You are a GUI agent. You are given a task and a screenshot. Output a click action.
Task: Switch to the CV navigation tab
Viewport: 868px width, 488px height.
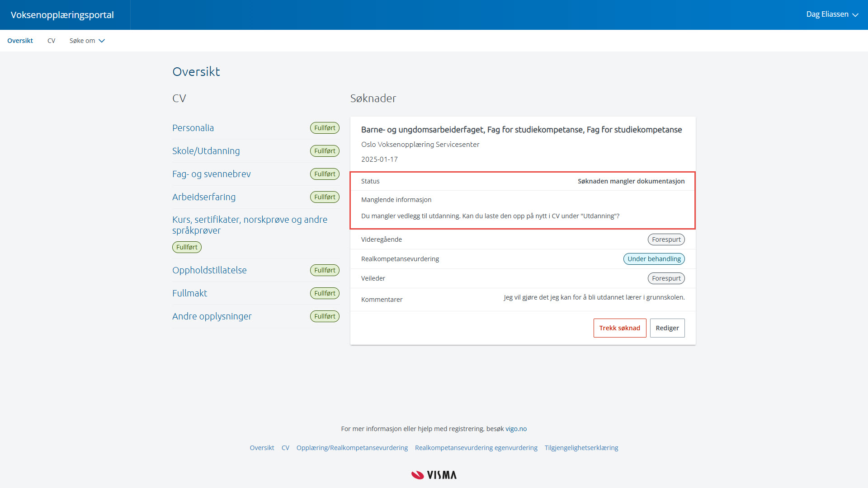[x=52, y=41]
